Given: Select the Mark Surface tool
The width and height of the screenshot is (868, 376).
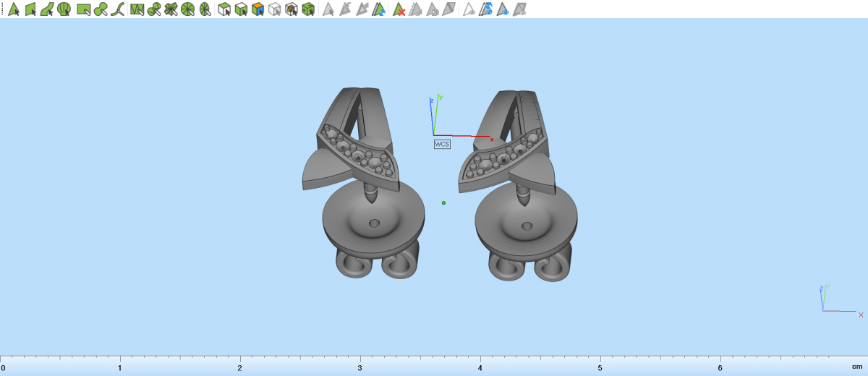Looking at the screenshot, I should pyautogui.click(x=48, y=9).
